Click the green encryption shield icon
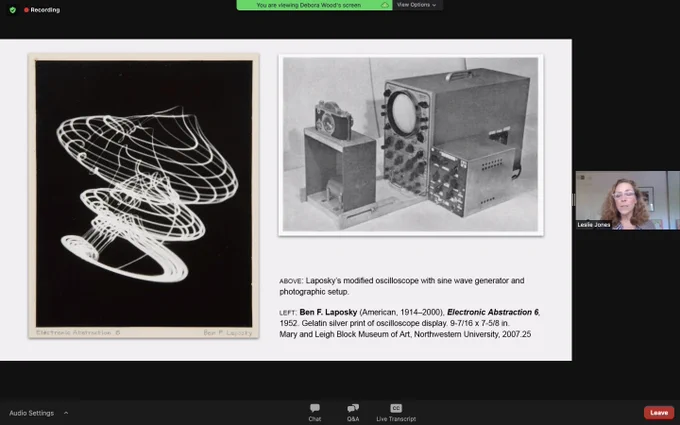The image size is (680, 425). [x=13, y=10]
